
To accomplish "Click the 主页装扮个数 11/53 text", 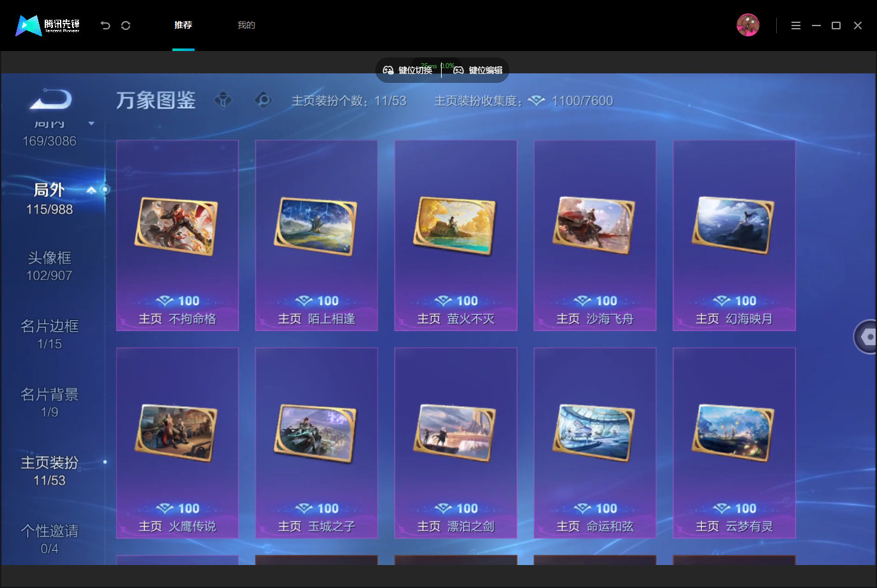I will coord(349,101).
